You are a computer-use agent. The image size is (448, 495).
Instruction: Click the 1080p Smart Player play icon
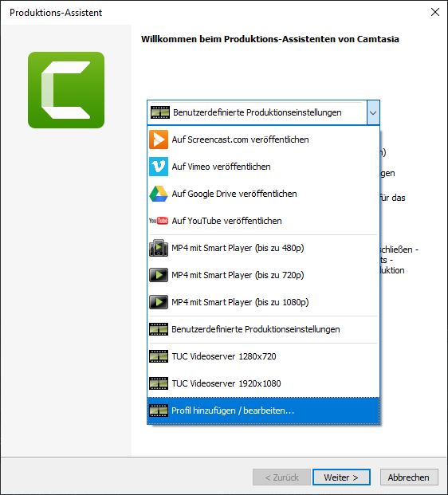[x=159, y=302]
